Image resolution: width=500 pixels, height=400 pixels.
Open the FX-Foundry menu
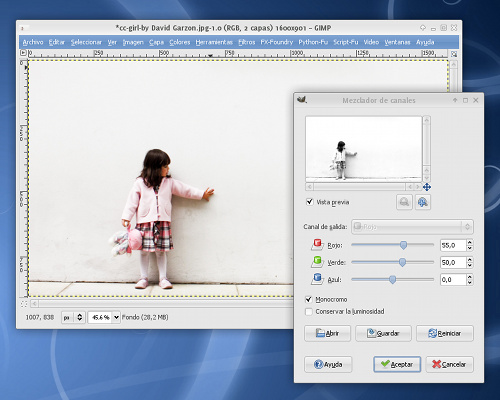pyautogui.click(x=277, y=42)
